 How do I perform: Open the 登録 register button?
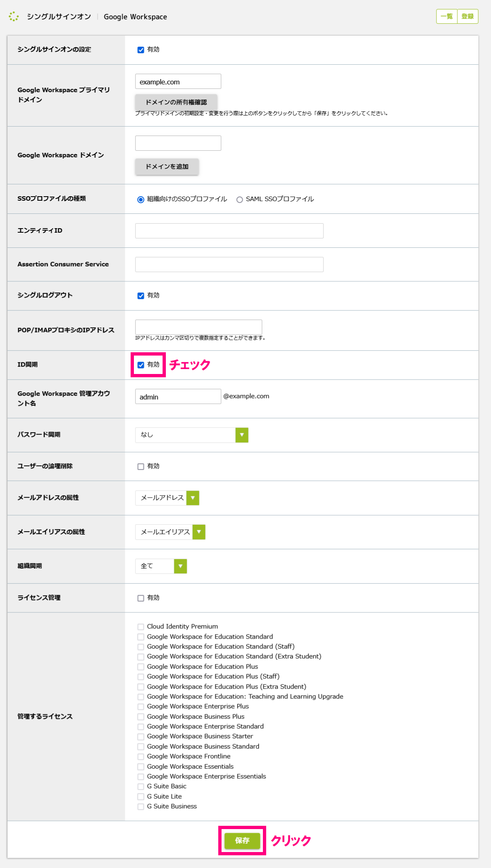(x=468, y=16)
